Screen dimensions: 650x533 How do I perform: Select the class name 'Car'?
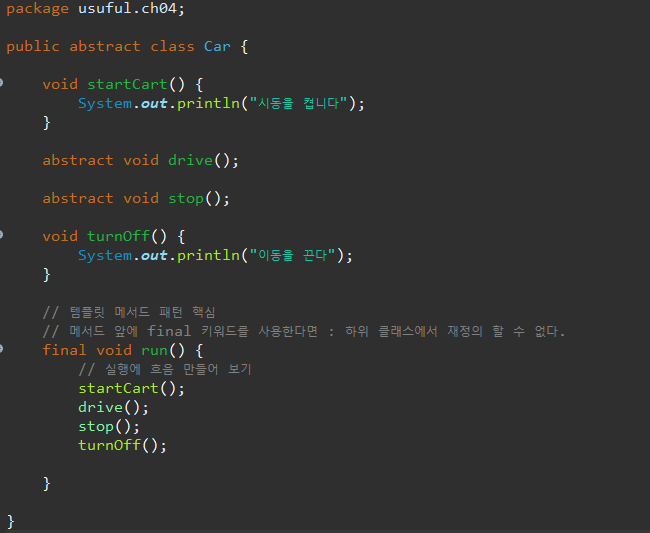[x=217, y=46]
